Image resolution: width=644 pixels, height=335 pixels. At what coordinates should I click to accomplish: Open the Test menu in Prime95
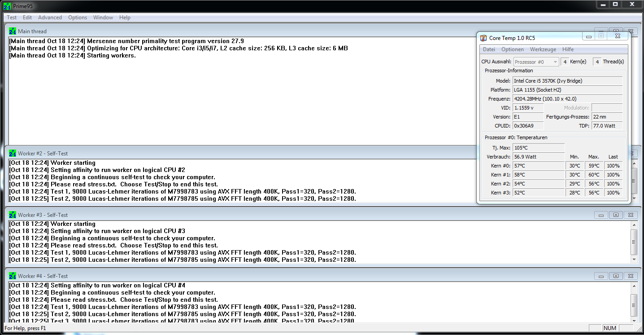12,18
